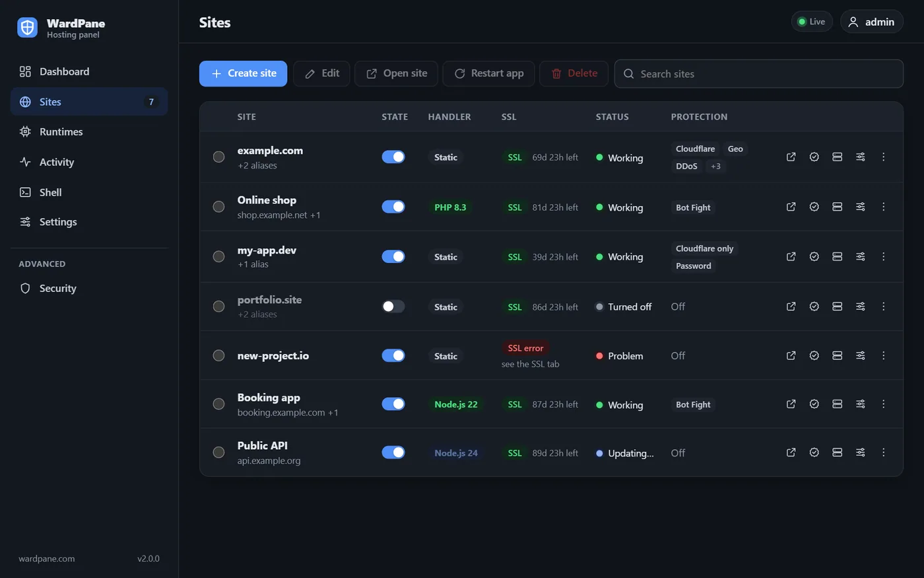Open sliders icon in Online shop row
The height and width of the screenshot is (578, 924).
pyautogui.click(x=860, y=207)
